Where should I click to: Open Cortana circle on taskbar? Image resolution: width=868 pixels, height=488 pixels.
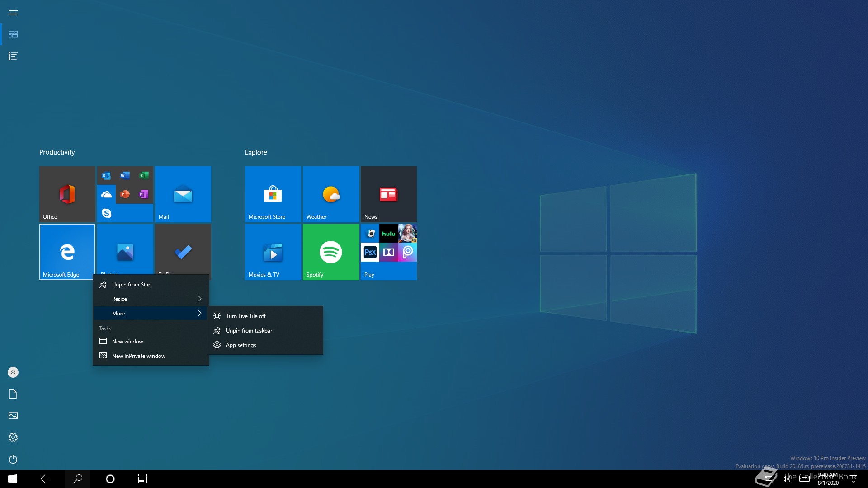pos(110,479)
